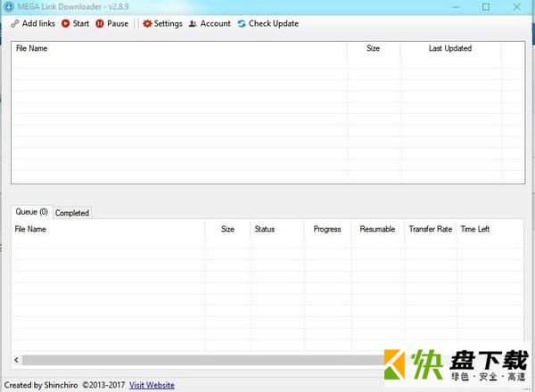Screen dimensions: 535x392
Task: Sort upper list by File Name column
Action: [x=179, y=48]
